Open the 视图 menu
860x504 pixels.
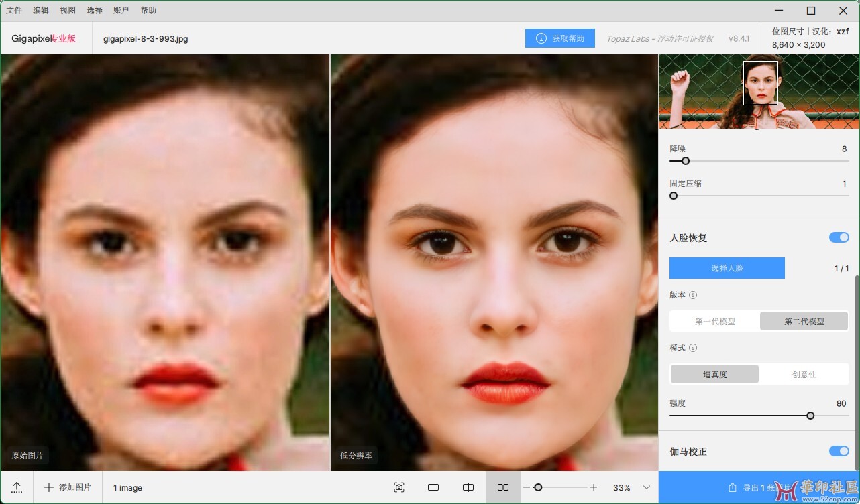[x=68, y=11]
